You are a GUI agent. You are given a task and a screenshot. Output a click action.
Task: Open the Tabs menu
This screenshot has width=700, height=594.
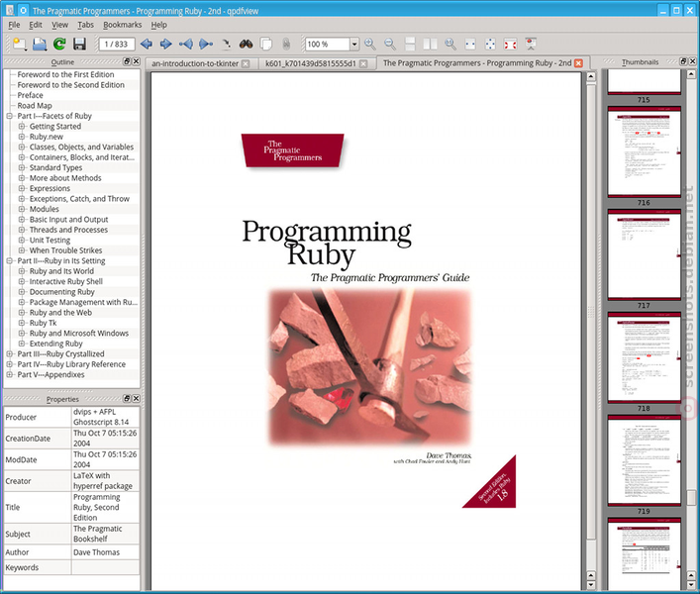[x=85, y=25]
